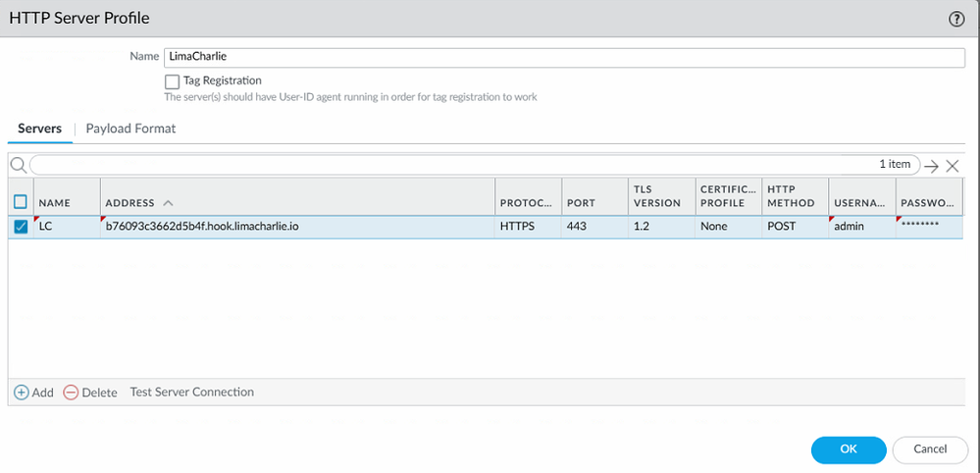
Task: Toggle the select-all header checkbox
Action: point(21,202)
